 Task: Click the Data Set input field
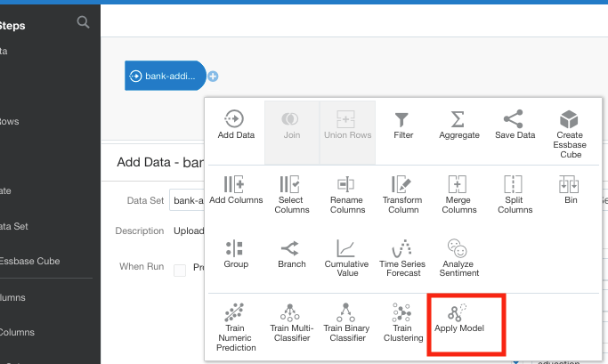(x=188, y=201)
